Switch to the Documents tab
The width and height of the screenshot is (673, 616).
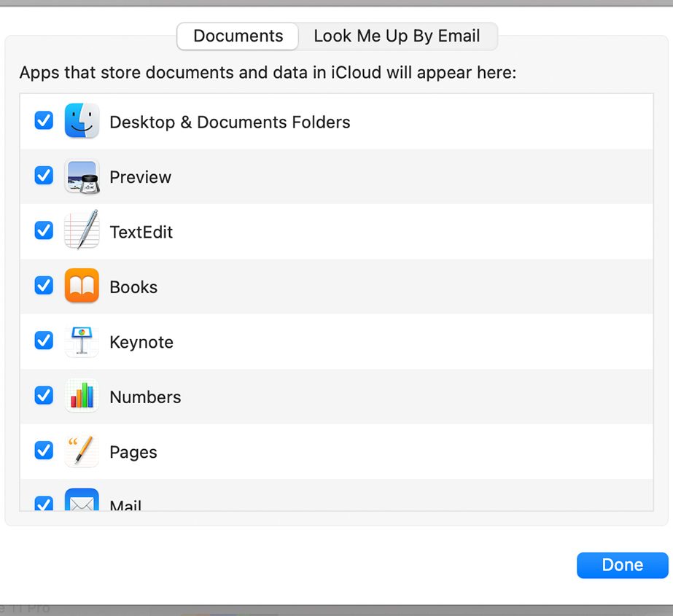(x=238, y=36)
